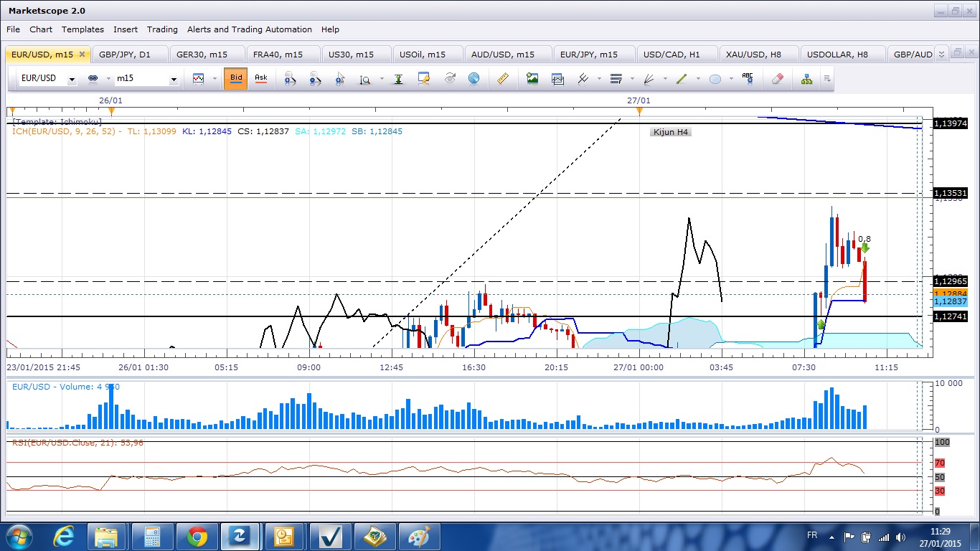
Task: Open the Templates menu
Action: (83, 29)
